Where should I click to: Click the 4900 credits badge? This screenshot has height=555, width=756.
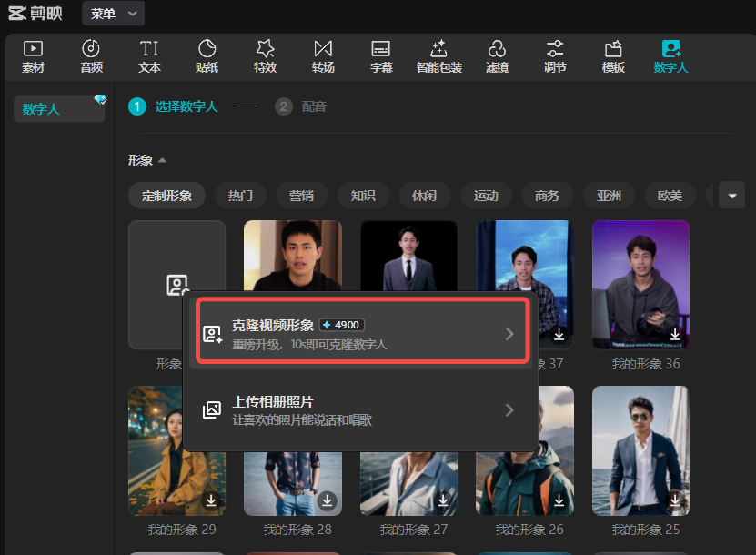(341, 325)
